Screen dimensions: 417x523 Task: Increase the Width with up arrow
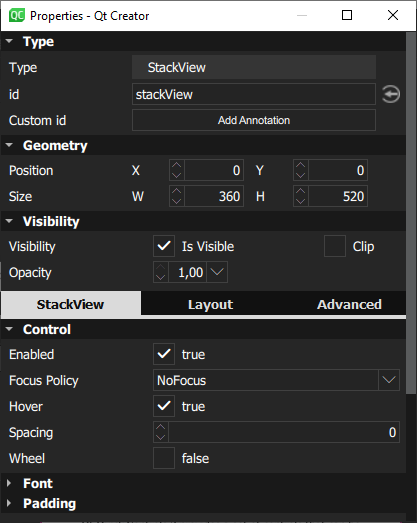176,191
